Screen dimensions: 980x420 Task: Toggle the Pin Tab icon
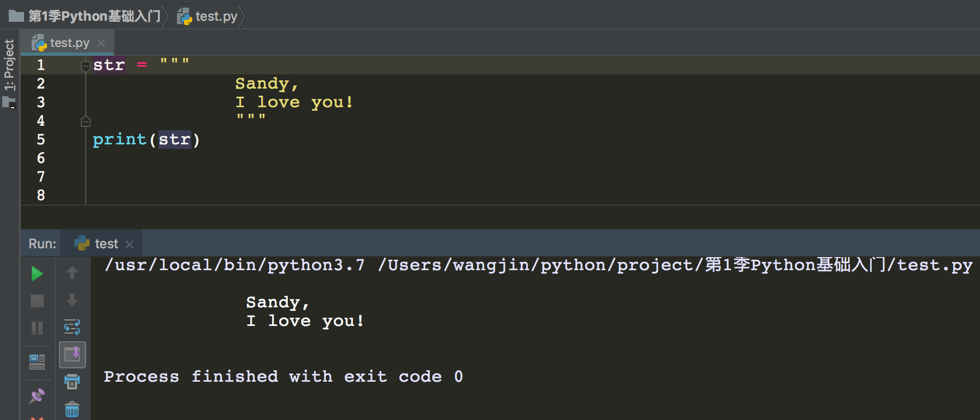37,395
